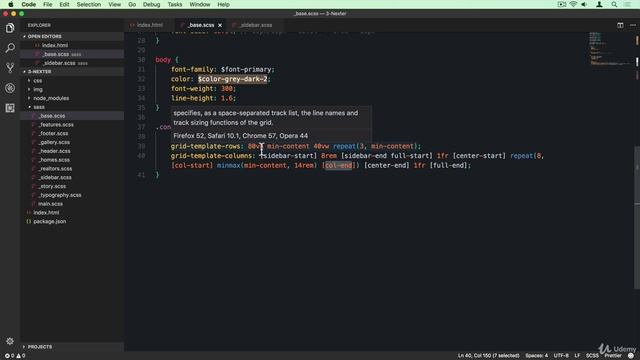Click the user account icon in menu bar
Image resolution: width=640 pixels, height=360 pixels.
pos(599,4)
